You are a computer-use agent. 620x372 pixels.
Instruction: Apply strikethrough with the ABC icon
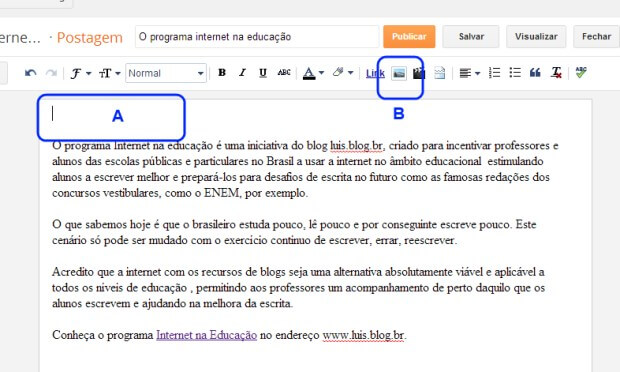click(284, 72)
